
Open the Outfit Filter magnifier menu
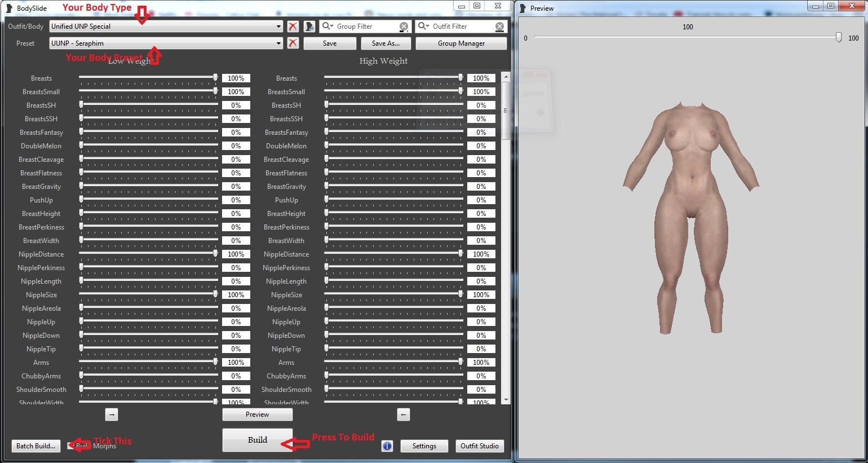423,26
